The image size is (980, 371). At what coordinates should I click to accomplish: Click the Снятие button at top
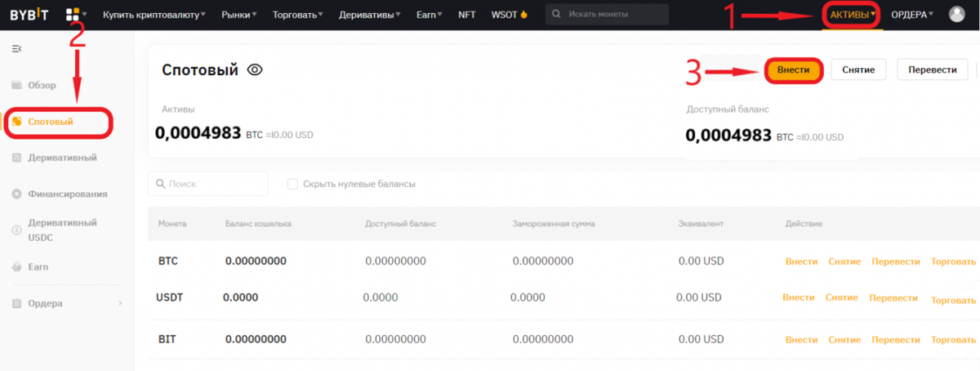point(858,70)
